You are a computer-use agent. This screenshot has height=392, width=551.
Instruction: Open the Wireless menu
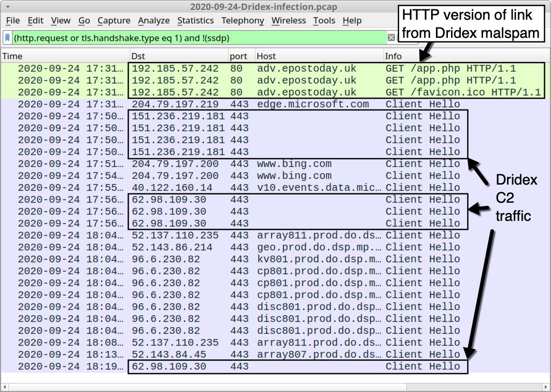(288, 21)
